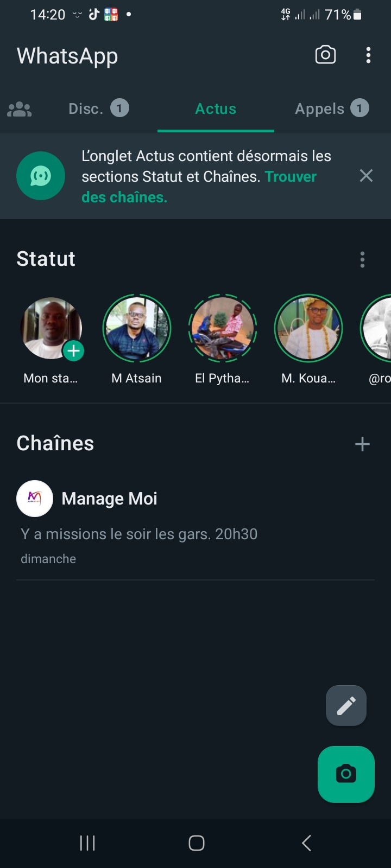The height and width of the screenshot is (868, 391).
Task: View El Pytha... status update
Action: click(223, 328)
